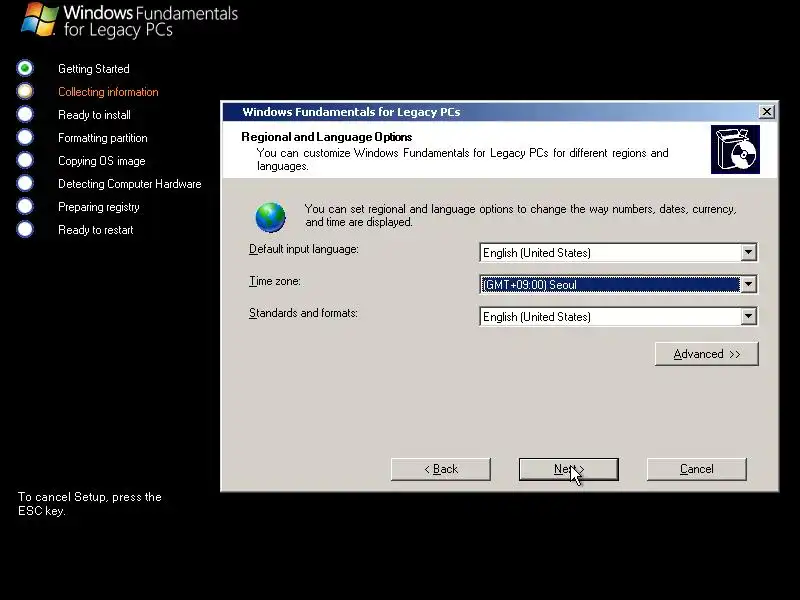Click the Copying OS image step indicator

pos(25,160)
